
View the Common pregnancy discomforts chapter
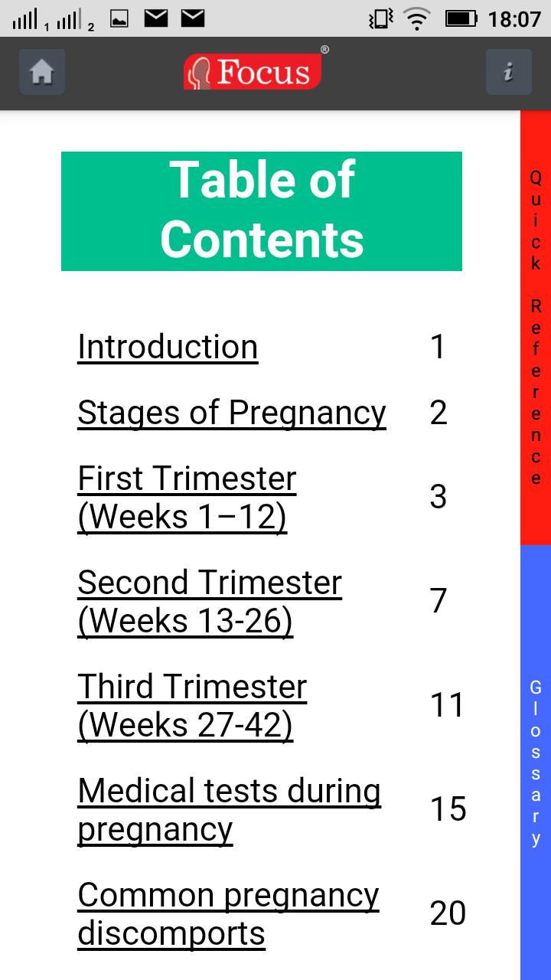[x=228, y=914]
